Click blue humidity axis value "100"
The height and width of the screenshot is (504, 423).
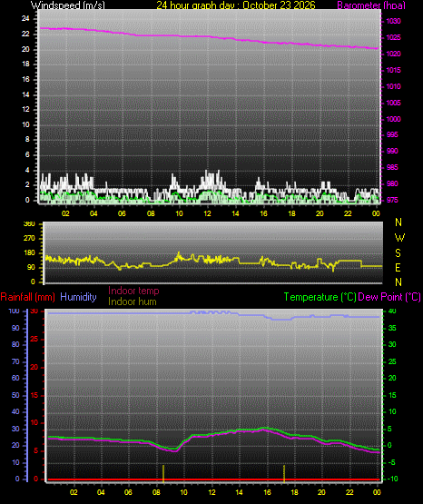(x=14, y=311)
